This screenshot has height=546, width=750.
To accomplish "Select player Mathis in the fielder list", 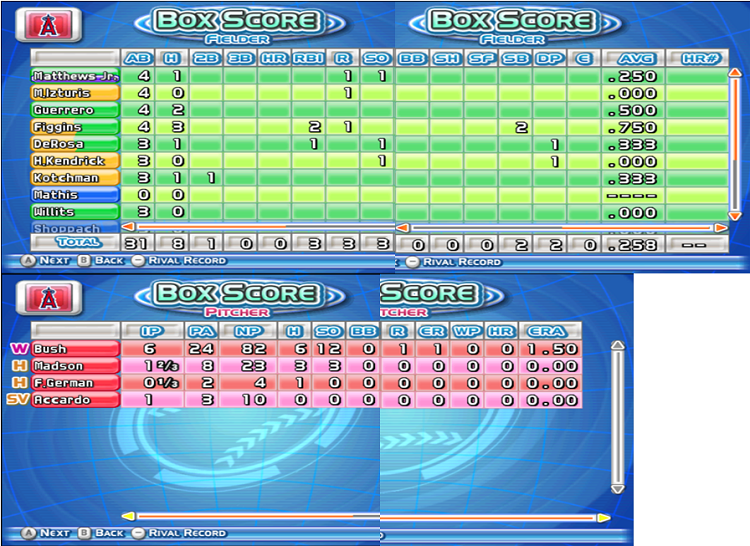I will 75,195.
